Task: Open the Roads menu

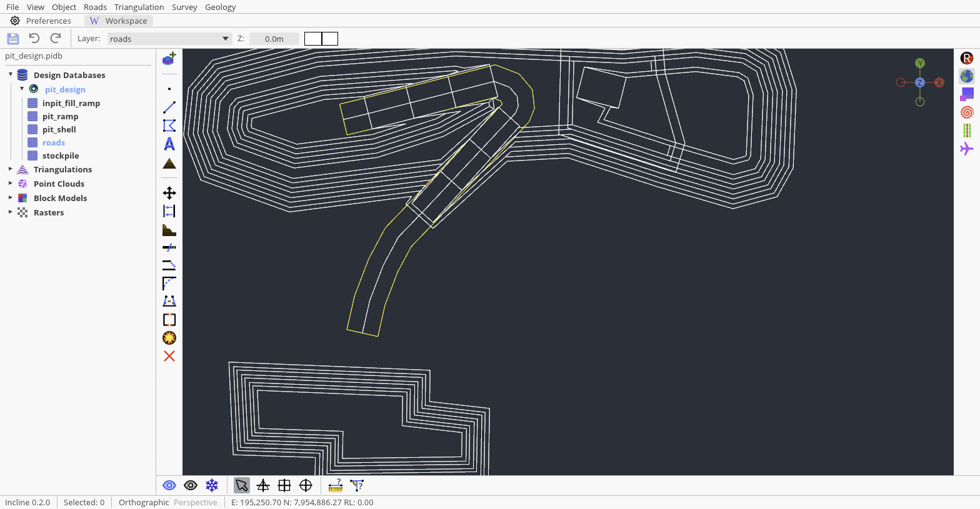Action: 96,7
